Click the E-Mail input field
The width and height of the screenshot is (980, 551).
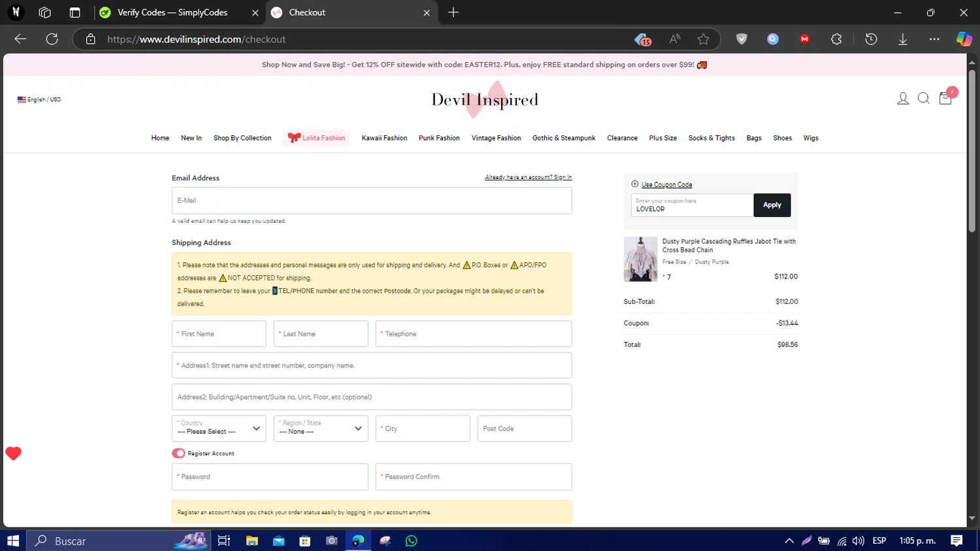[x=372, y=201]
